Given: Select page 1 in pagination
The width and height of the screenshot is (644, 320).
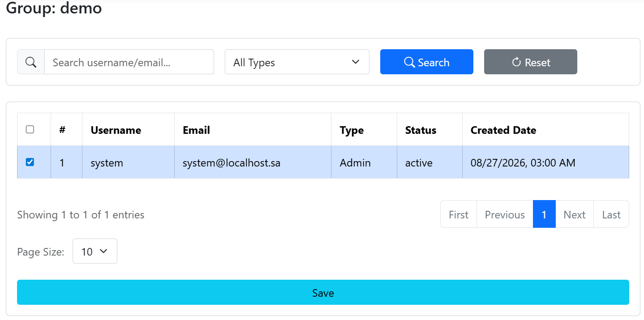Looking at the screenshot, I should click(x=544, y=214).
